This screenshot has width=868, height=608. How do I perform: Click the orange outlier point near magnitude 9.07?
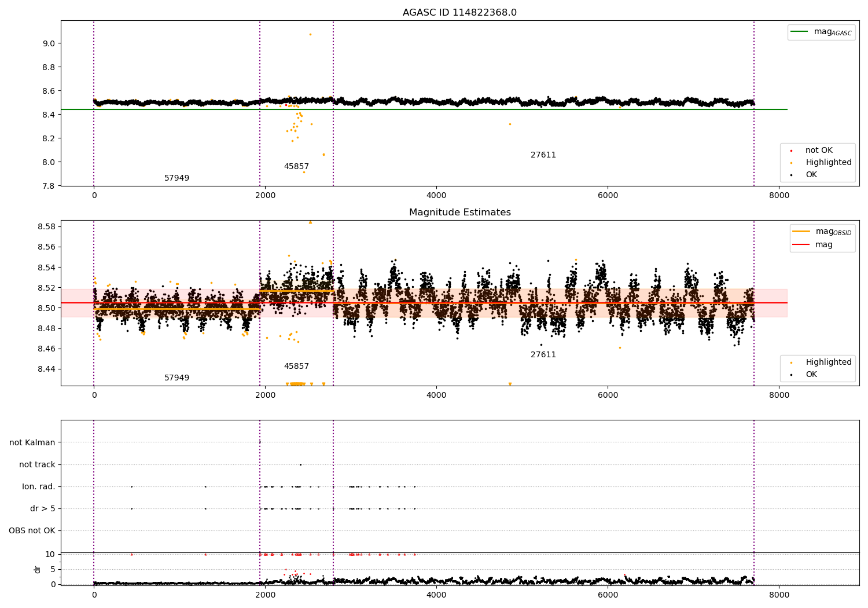pos(310,34)
